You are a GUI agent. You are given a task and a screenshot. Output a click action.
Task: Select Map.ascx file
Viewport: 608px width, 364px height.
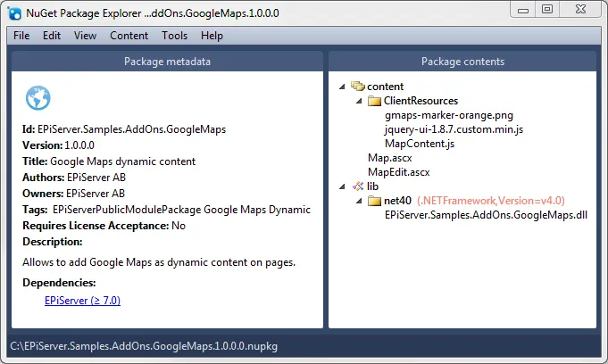click(x=389, y=158)
